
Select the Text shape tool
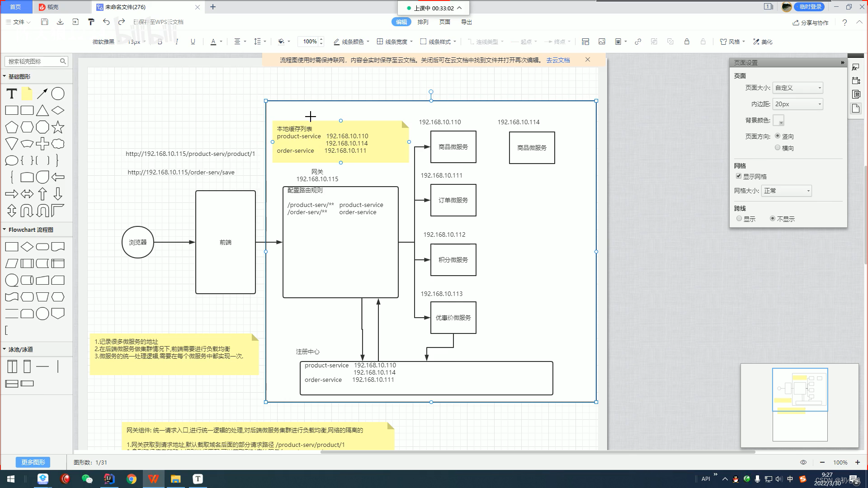pos(12,94)
